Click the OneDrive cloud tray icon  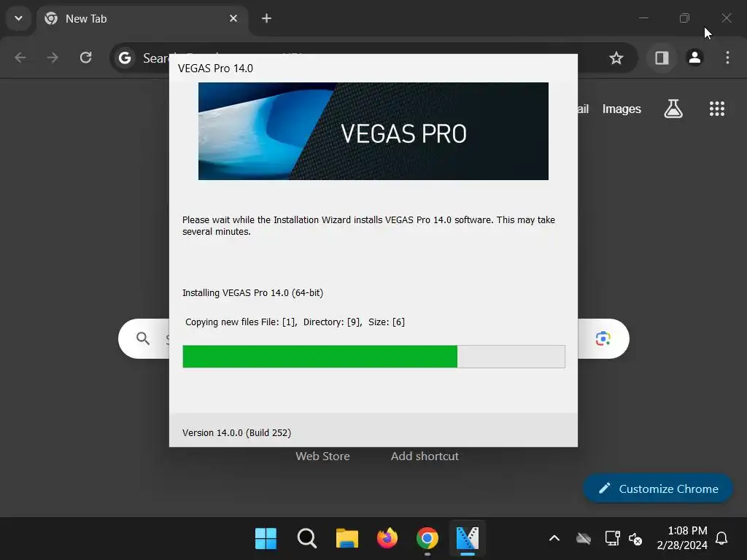point(583,539)
